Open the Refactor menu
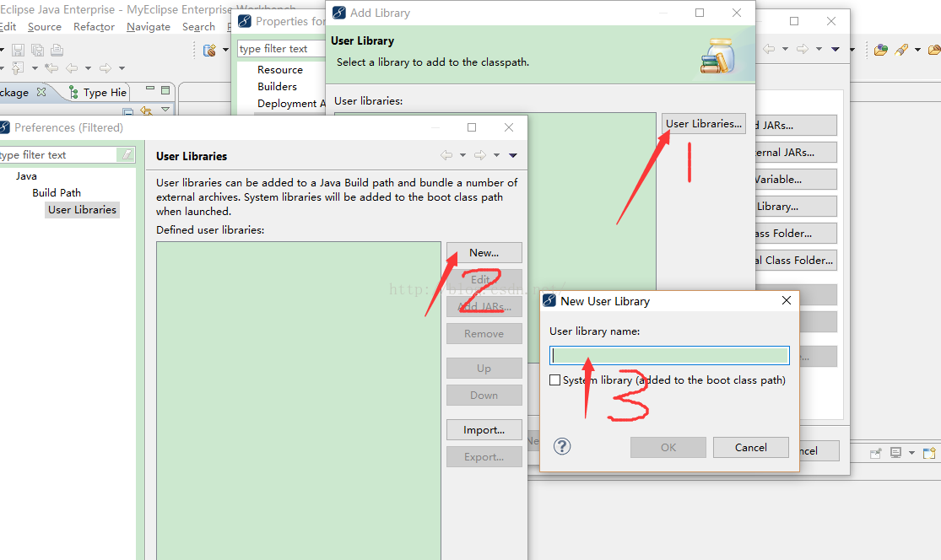The image size is (941, 560). point(94,27)
